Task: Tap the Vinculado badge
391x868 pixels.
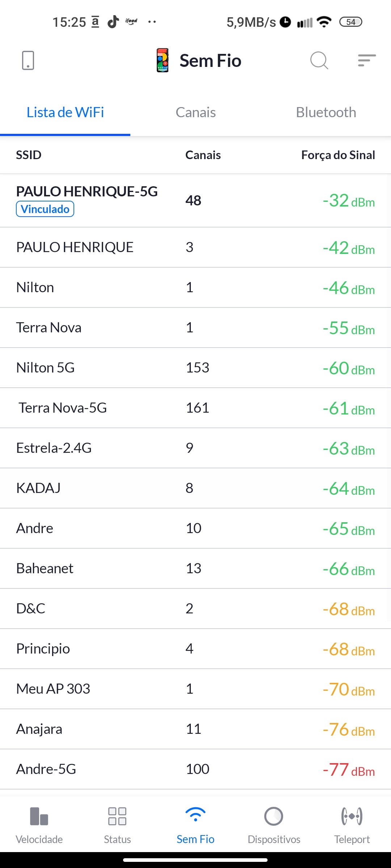Action: point(45,209)
